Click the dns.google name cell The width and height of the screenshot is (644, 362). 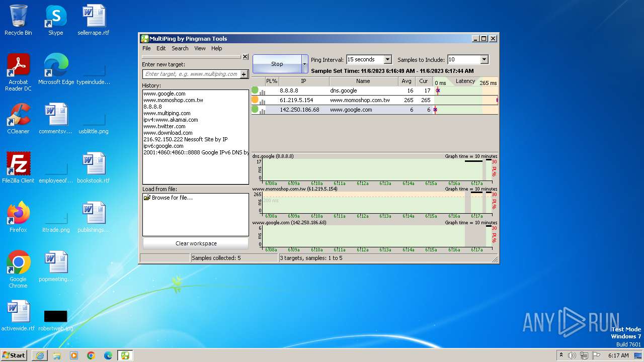(364, 90)
